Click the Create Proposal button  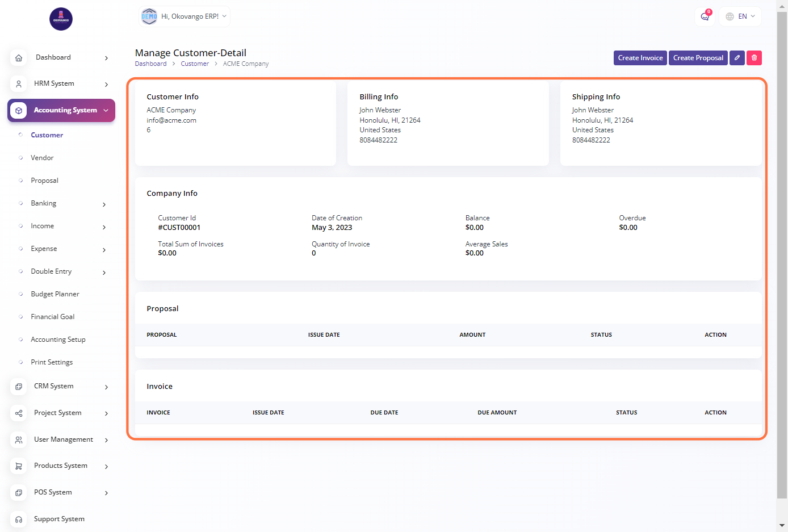(x=698, y=58)
